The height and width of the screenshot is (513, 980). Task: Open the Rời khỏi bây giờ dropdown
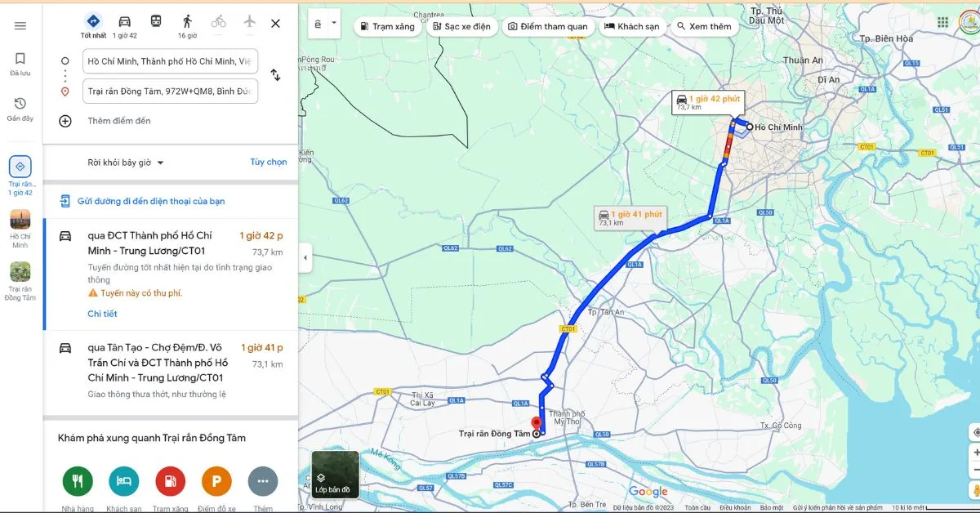tap(126, 163)
